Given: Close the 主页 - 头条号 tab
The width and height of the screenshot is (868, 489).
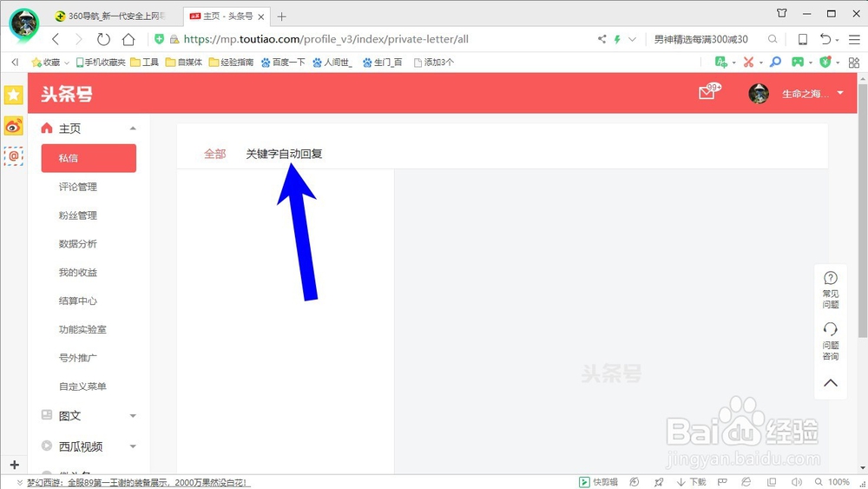Looking at the screenshot, I should 260,17.
